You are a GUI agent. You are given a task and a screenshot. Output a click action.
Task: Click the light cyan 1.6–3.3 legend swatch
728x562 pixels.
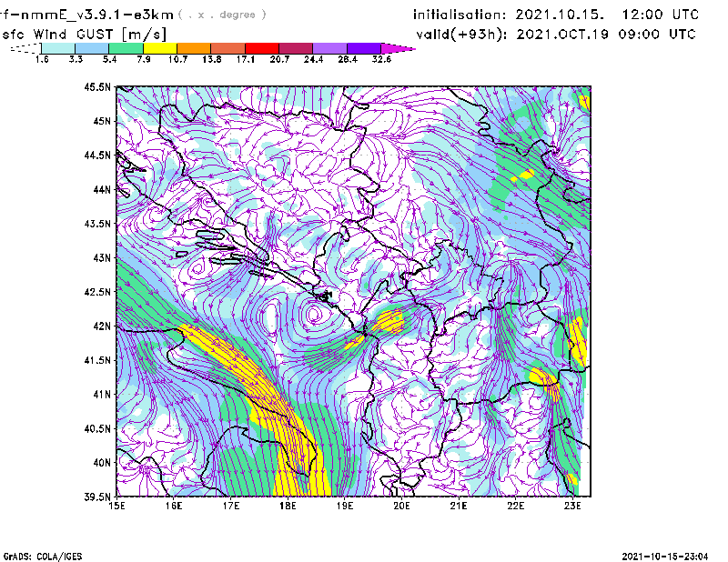[x=58, y=48]
